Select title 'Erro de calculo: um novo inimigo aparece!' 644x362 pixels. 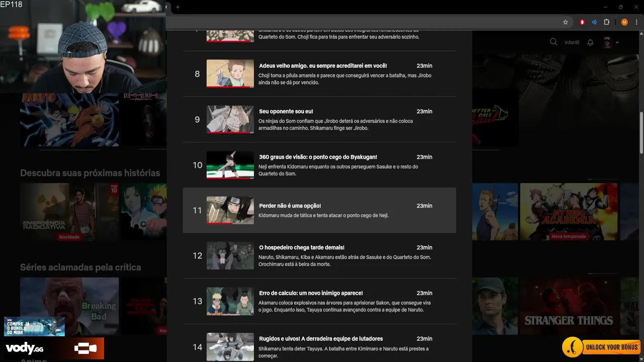pyautogui.click(x=311, y=294)
